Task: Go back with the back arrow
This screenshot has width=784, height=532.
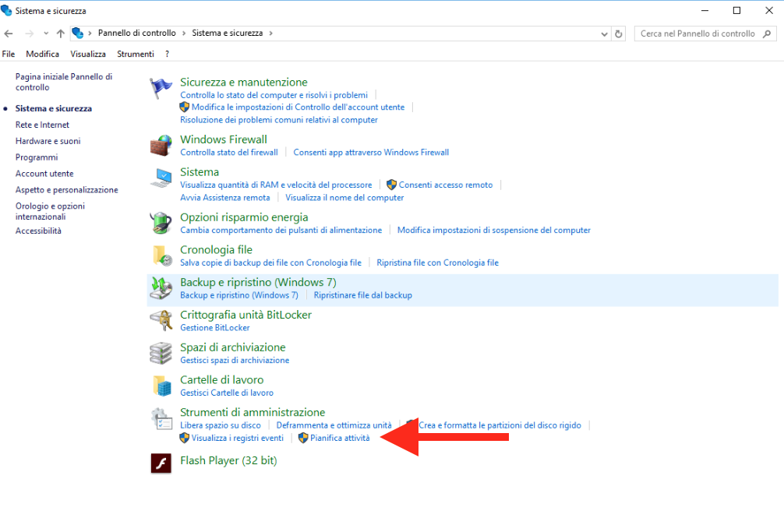Action: [9, 33]
